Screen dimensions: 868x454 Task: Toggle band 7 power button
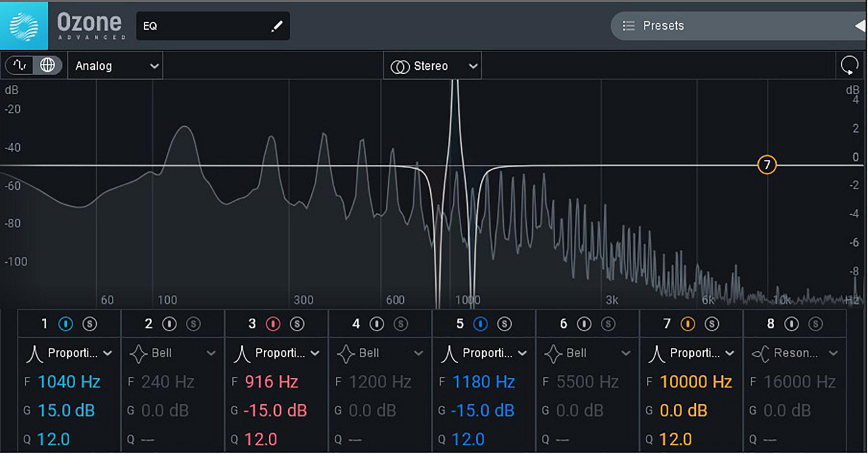[x=688, y=324]
